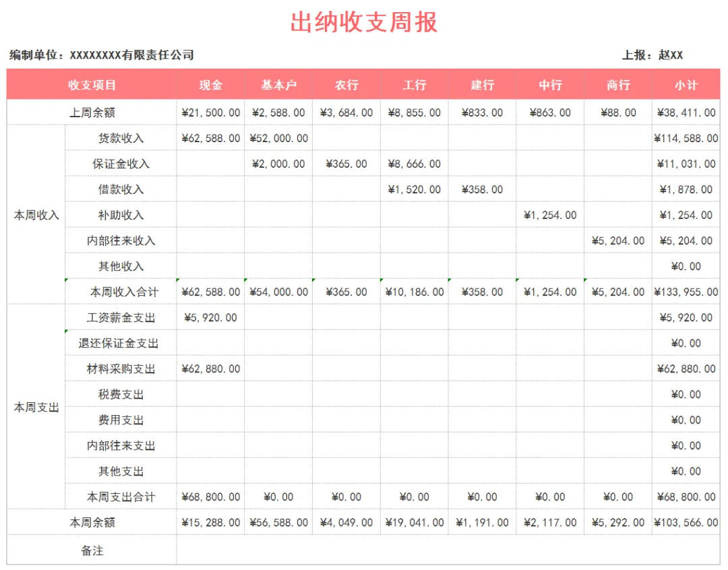
Task: Click the ¥114,588.00 subtotal cell
Action: pyautogui.click(x=686, y=138)
